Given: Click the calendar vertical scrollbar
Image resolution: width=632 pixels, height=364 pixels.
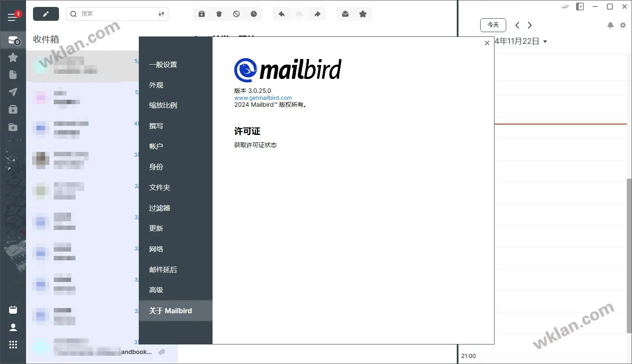Looking at the screenshot, I should click(629, 256).
